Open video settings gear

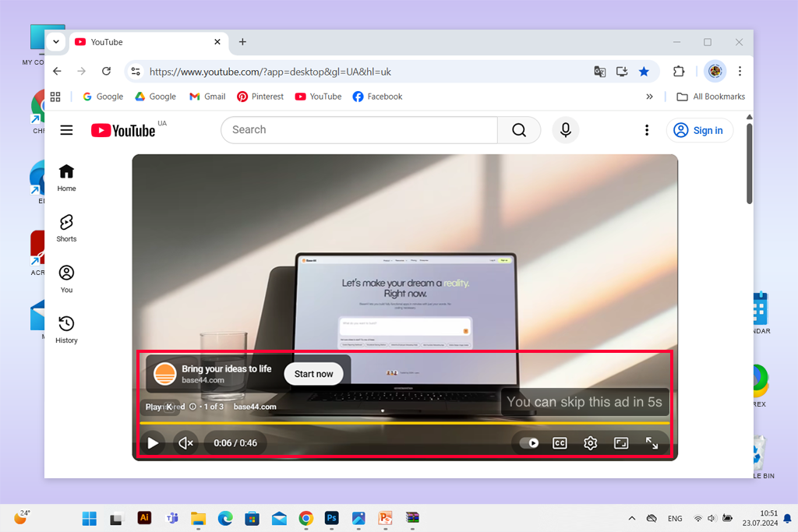pyautogui.click(x=591, y=443)
